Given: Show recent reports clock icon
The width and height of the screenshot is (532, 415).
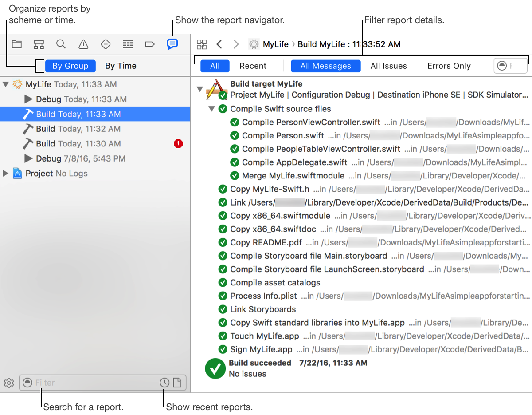Looking at the screenshot, I should point(164,383).
